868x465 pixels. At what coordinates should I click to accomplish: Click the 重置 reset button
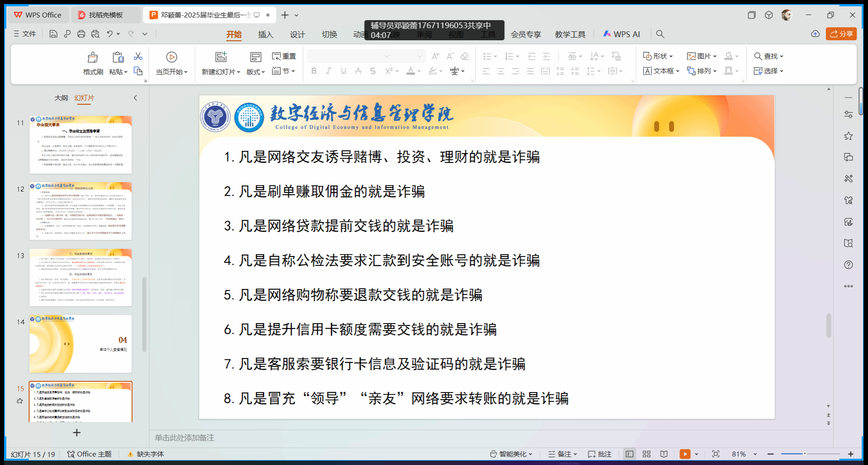coord(284,56)
